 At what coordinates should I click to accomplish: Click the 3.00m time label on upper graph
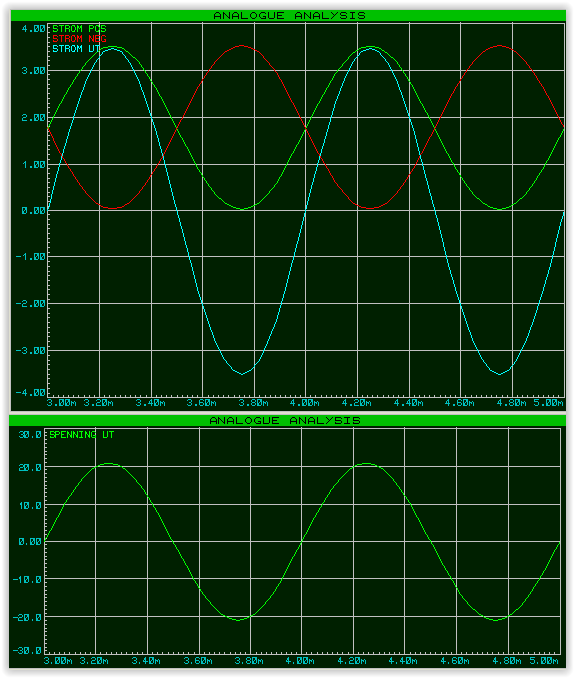[61, 403]
